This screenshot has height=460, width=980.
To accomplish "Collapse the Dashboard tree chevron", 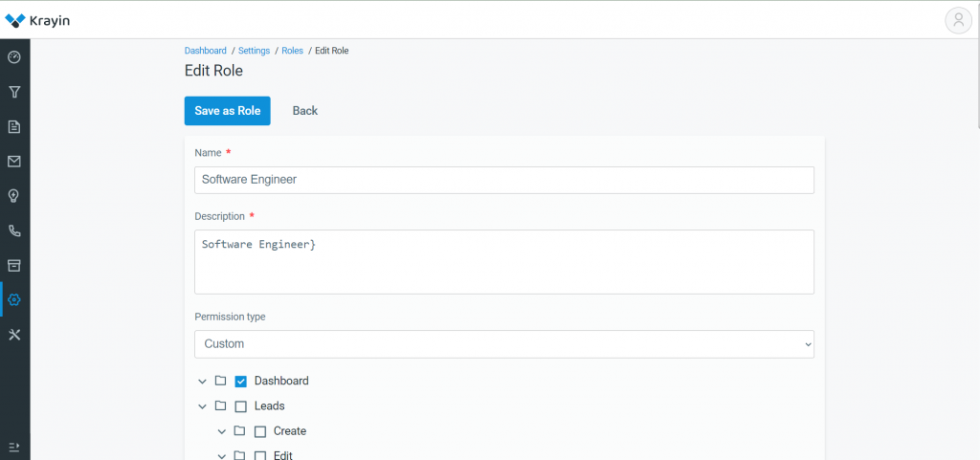I will pos(202,382).
